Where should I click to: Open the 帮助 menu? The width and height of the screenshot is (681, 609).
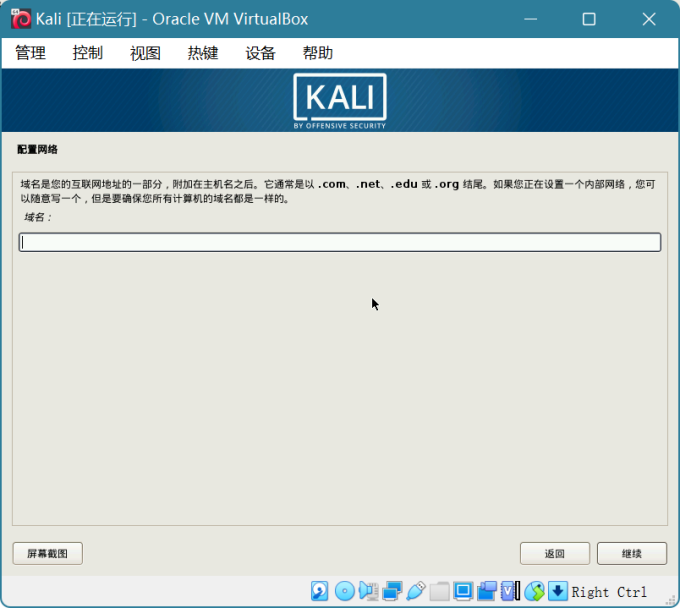(317, 53)
